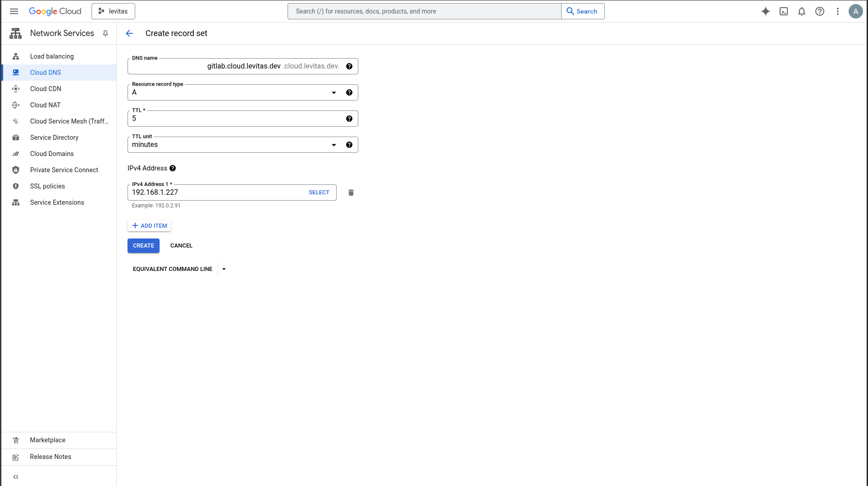
Task: Click the Google Cloud logo
Action: (x=55, y=11)
